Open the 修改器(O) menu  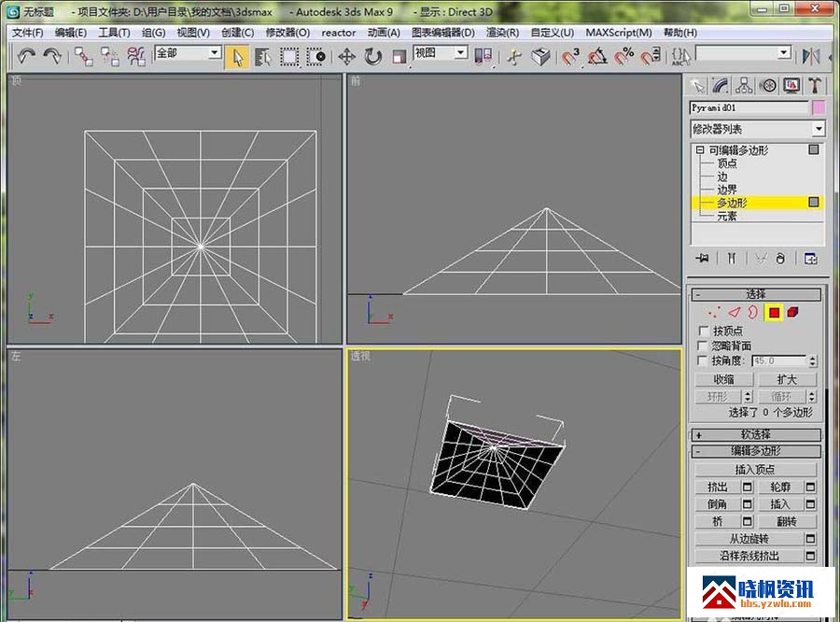[287, 33]
